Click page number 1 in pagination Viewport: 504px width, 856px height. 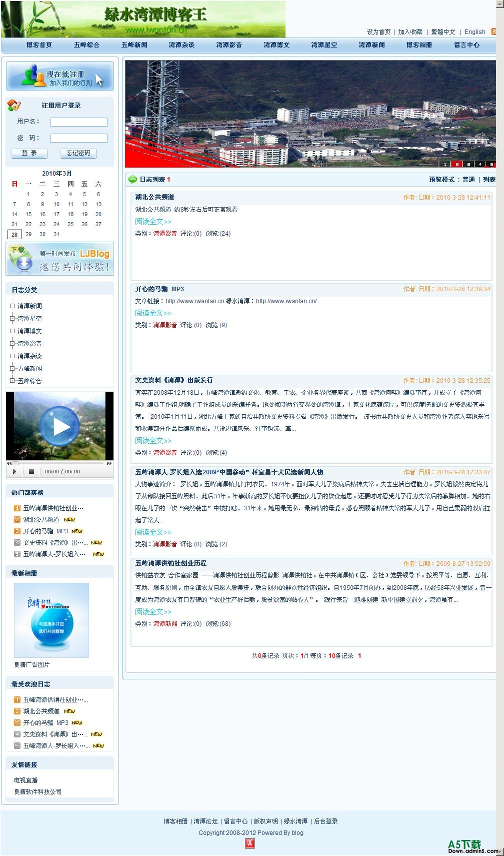[x=359, y=656]
